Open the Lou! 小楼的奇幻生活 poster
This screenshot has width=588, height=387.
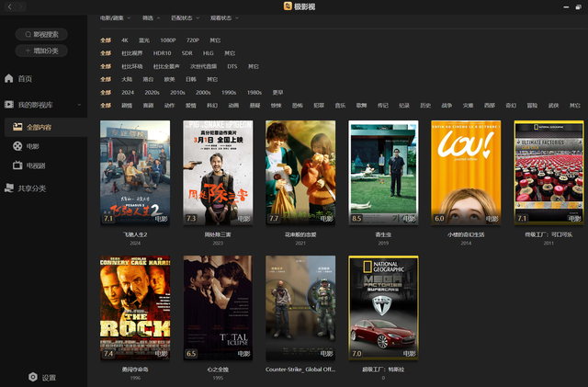pyautogui.click(x=466, y=173)
